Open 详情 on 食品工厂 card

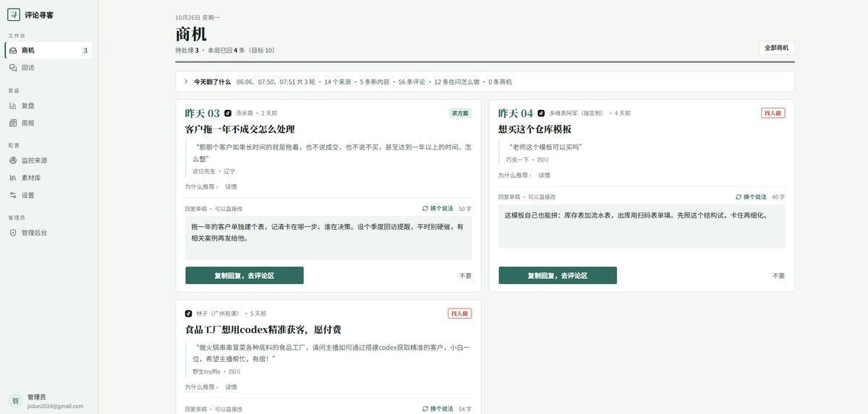click(x=231, y=387)
